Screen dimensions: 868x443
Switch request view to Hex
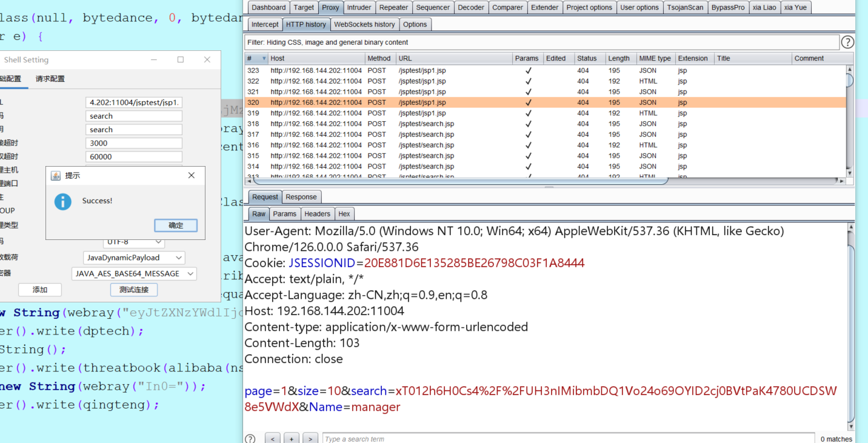[344, 214]
